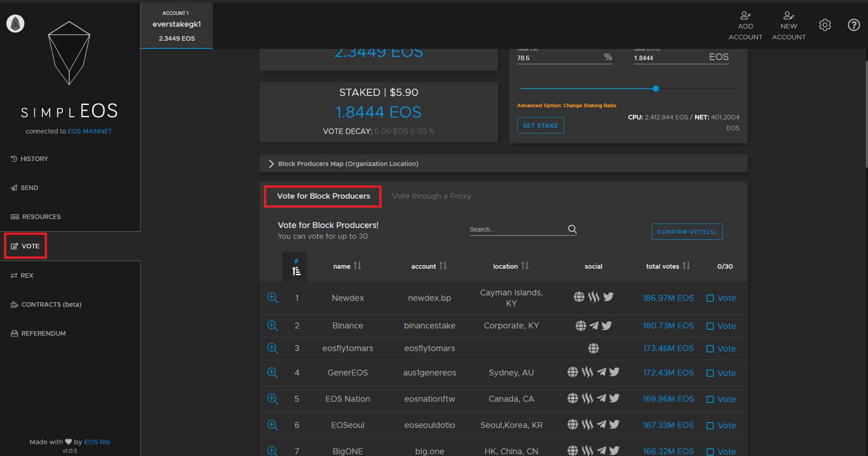Click the Set Stake button
The height and width of the screenshot is (456, 868).
point(540,125)
